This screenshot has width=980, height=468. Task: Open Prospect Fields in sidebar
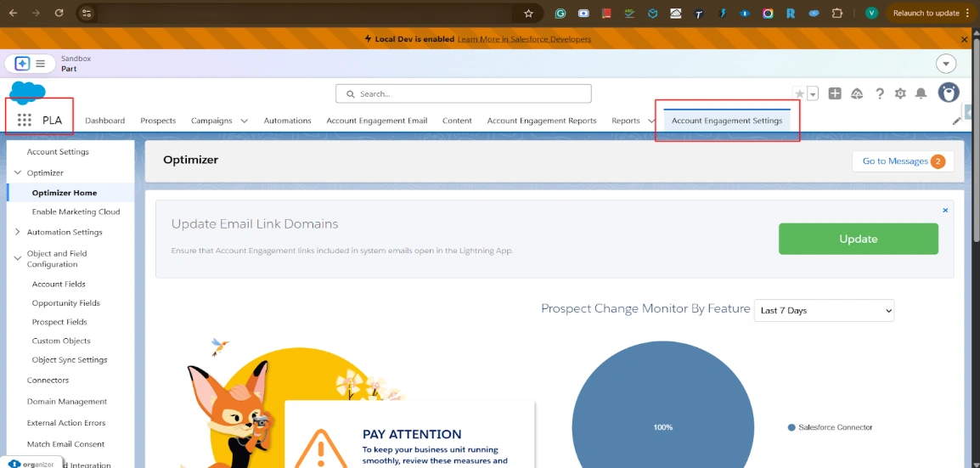pos(59,322)
